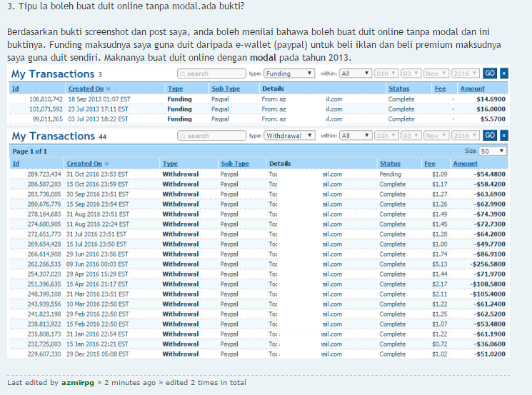Screen dimensions: 532x395
Task: Click the $0.72 fee value
Action: 439,344
